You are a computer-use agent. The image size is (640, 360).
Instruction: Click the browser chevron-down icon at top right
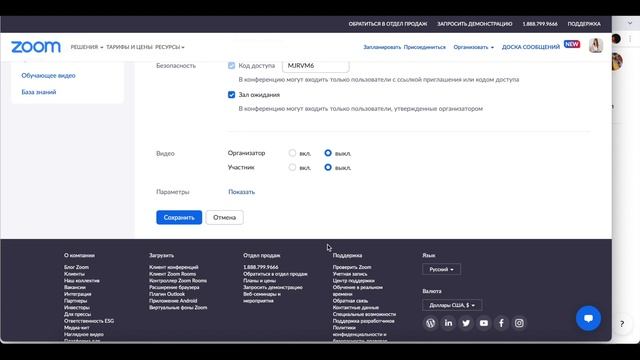(x=630, y=23)
